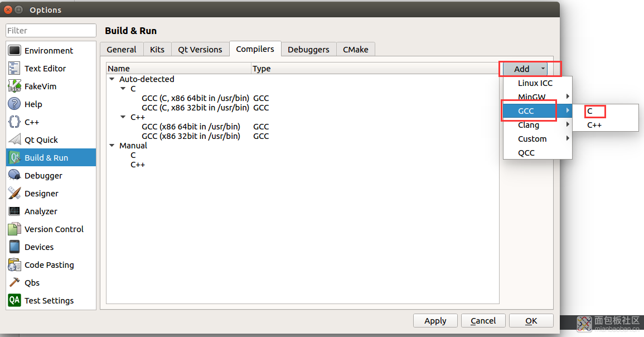Select C++ in the GCC submenu

[606, 125]
